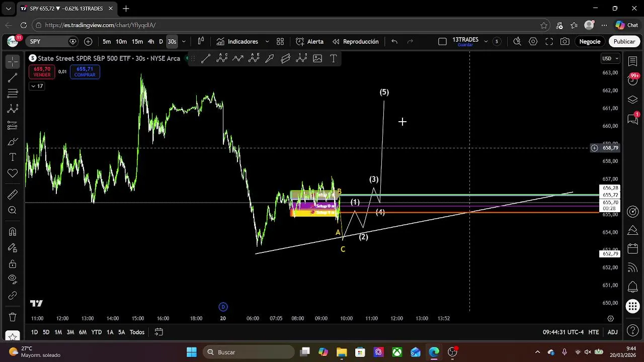Viewport: 644px width, 362px height.
Task: Add a symbol to compare with plus icon
Action: (x=88, y=42)
